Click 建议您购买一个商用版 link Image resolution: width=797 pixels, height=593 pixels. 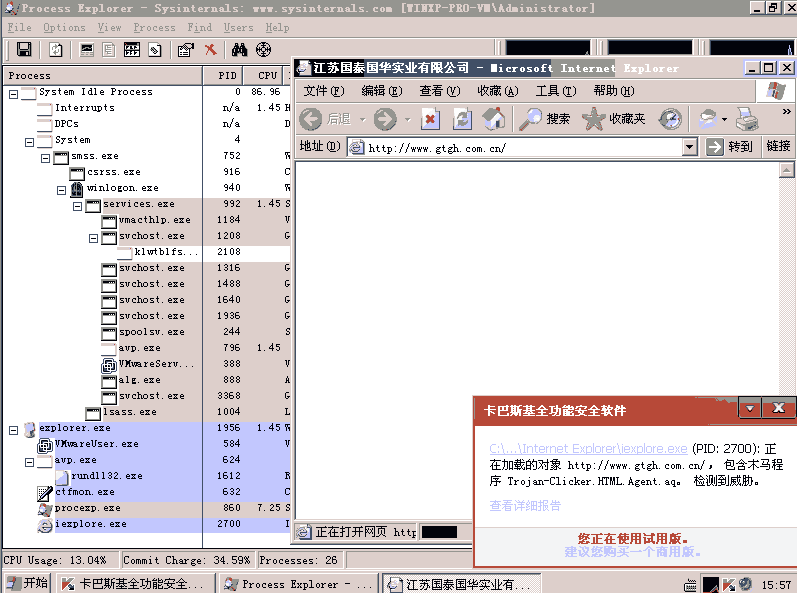click(632, 552)
